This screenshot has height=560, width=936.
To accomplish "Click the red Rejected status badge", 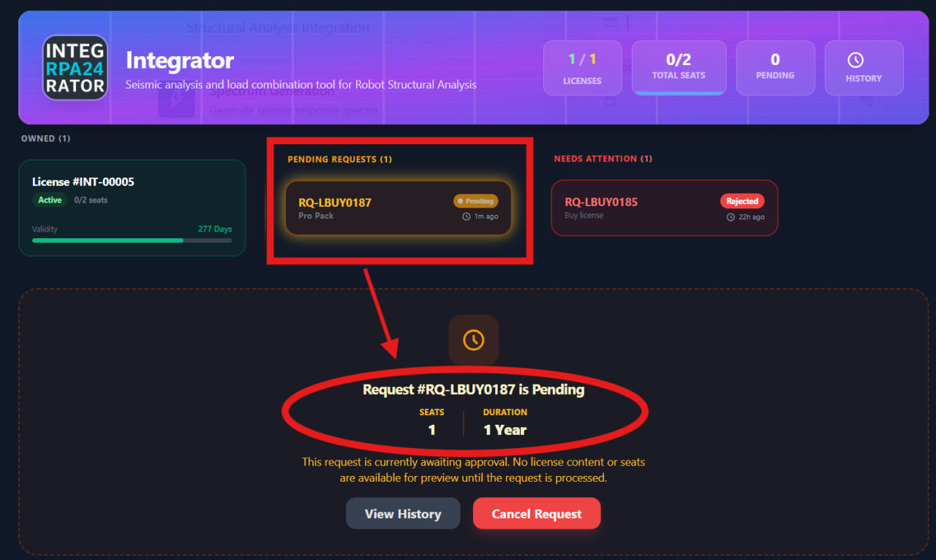I will click(741, 201).
